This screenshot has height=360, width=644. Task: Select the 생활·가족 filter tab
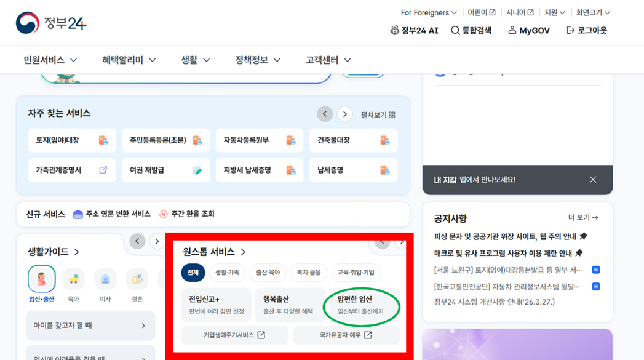[227, 273]
